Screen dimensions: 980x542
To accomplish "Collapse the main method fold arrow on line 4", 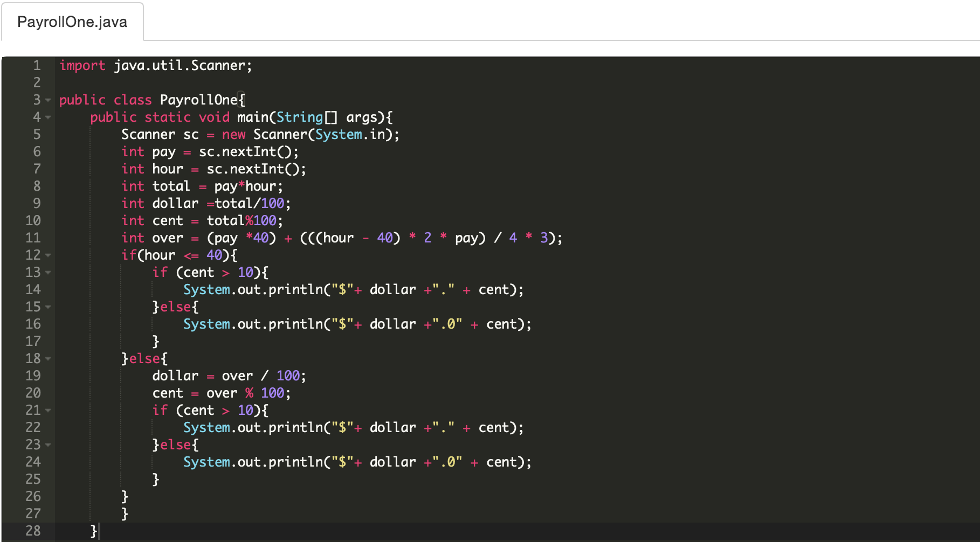I will 47,117.
